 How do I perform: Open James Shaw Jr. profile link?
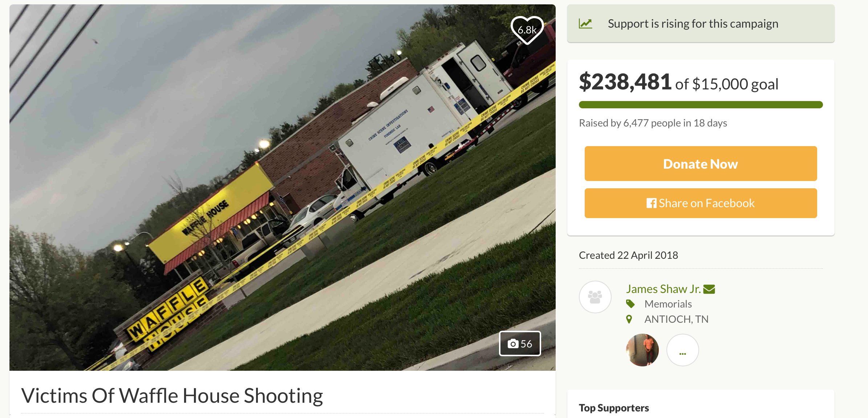coord(663,289)
